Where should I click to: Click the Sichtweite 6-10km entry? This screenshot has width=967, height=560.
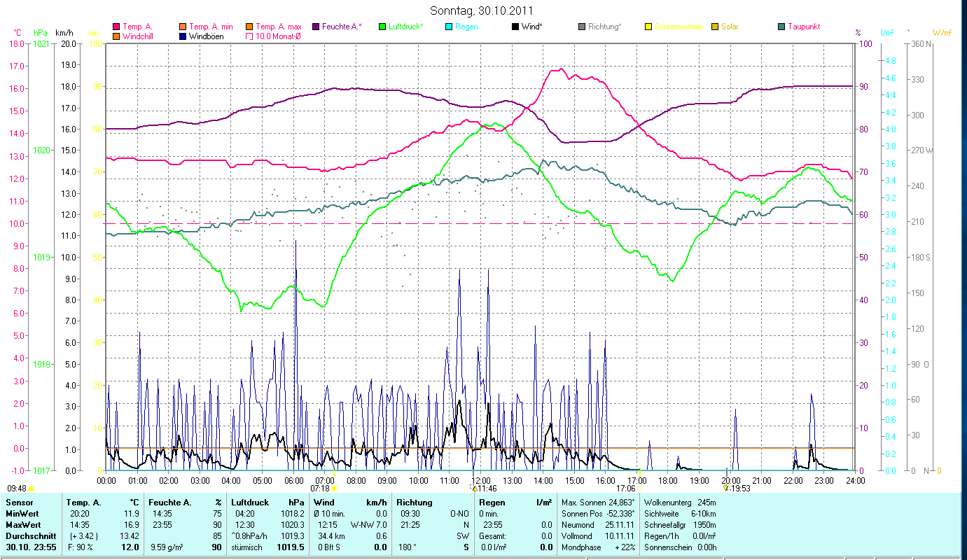tap(680, 514)
